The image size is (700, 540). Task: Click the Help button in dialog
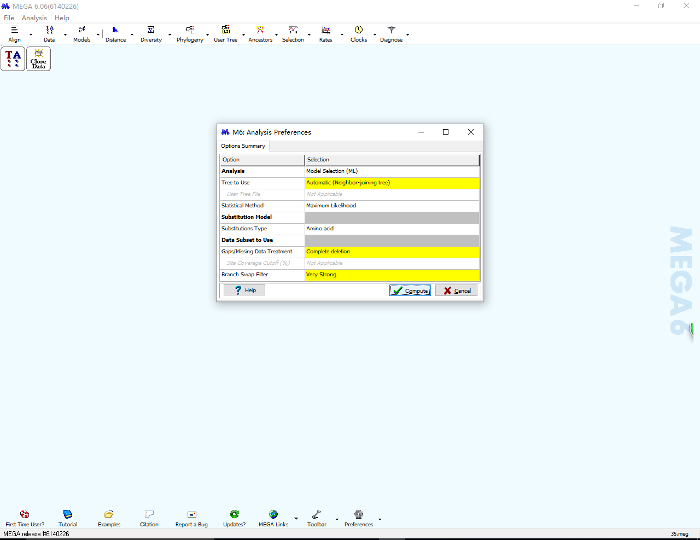[243, 290]
